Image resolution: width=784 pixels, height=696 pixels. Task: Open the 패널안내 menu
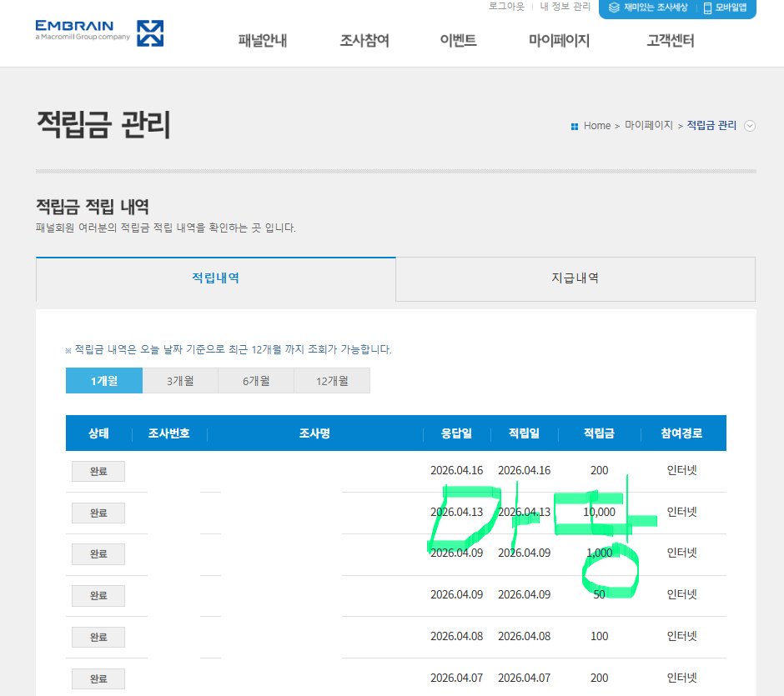point(264,39)
